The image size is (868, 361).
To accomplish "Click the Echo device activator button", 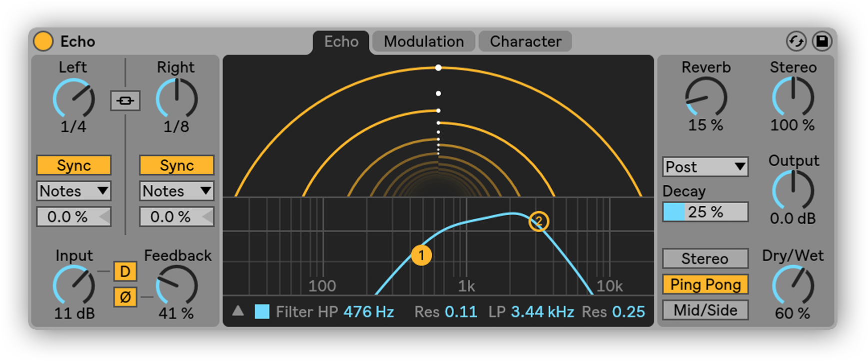I will pyautogui.click(x=43, y=41).
